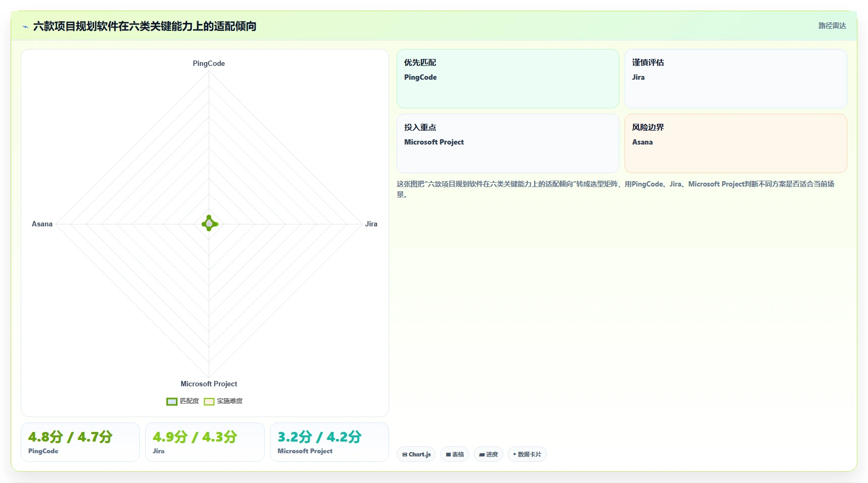This screenshot has height=483, width=868.
Task: Open the 谨慎评估 Jira card
Action: (736, 79)
